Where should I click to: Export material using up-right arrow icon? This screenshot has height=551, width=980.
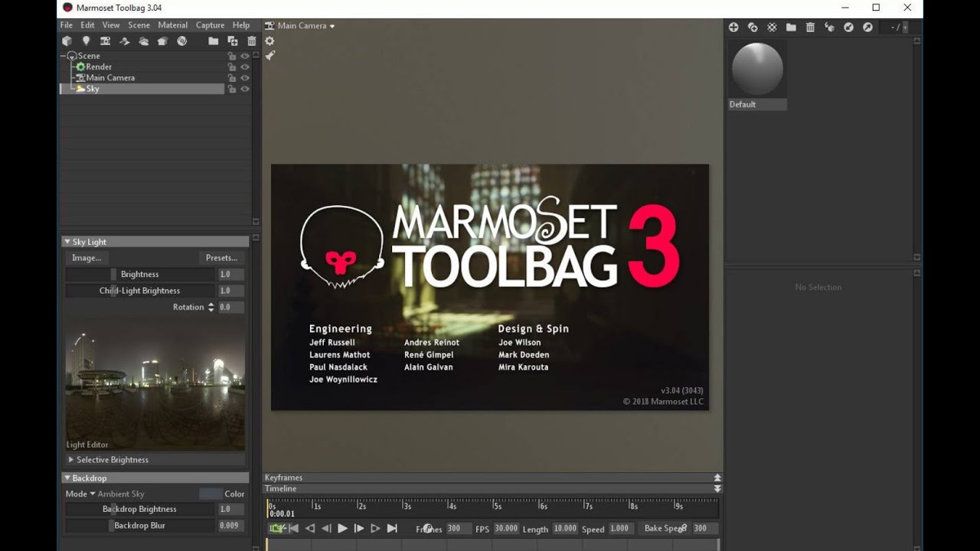point(867,28)
